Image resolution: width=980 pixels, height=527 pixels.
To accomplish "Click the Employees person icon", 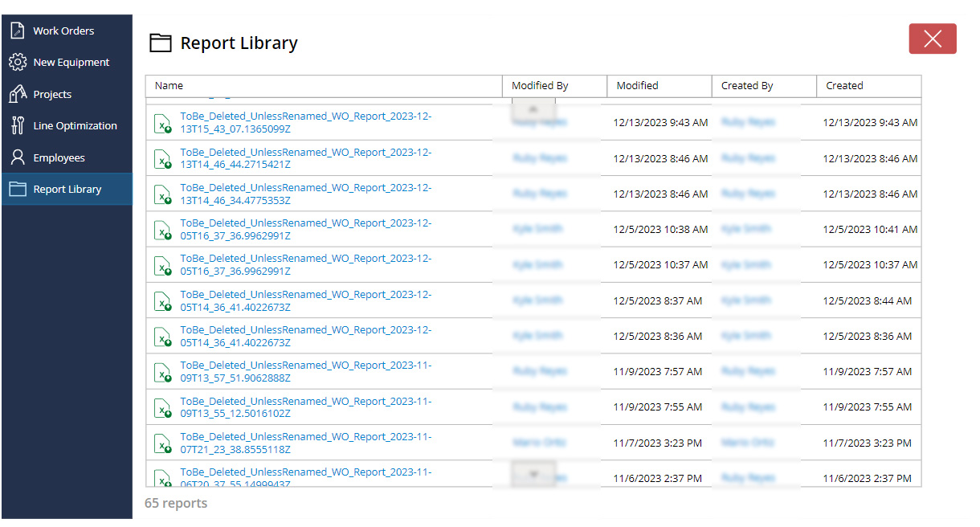I will pyautogui.click(x=18, y=157).
